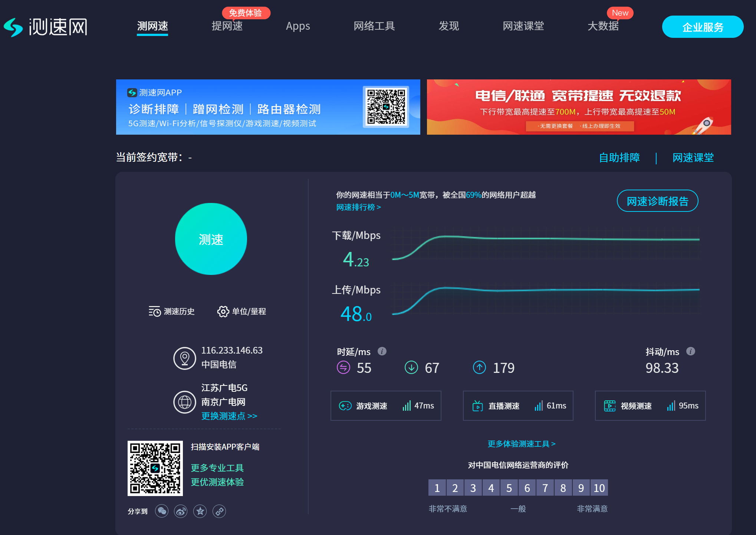Click the IP address 116.233.146.63
Screen dimensions: 756x535
pos(232,350)
